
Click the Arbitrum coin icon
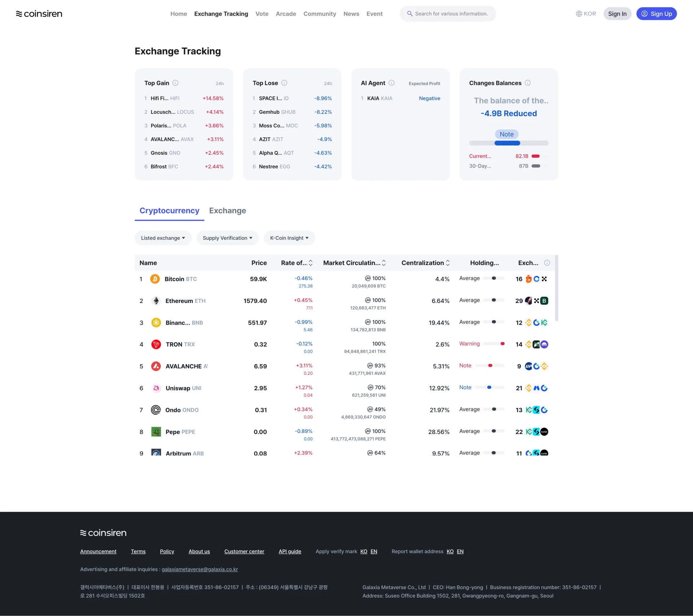pos(156,452)
